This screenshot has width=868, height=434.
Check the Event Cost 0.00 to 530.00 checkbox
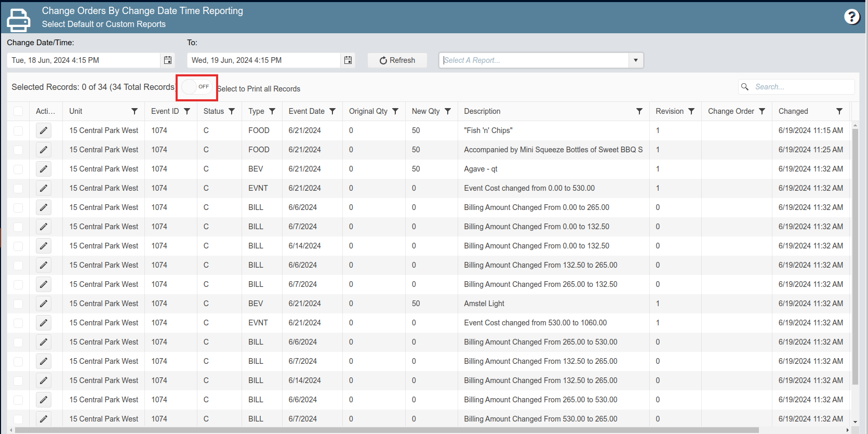[18, 188]
